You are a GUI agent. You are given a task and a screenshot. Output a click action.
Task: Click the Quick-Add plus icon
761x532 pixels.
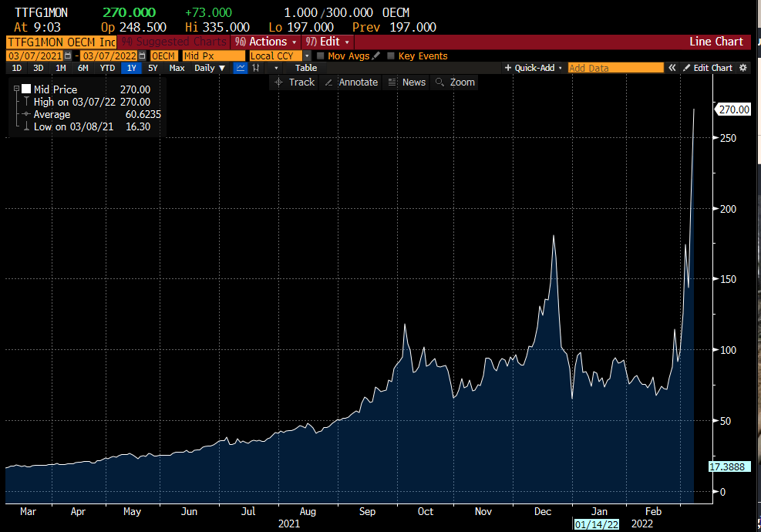click(508, 68)
